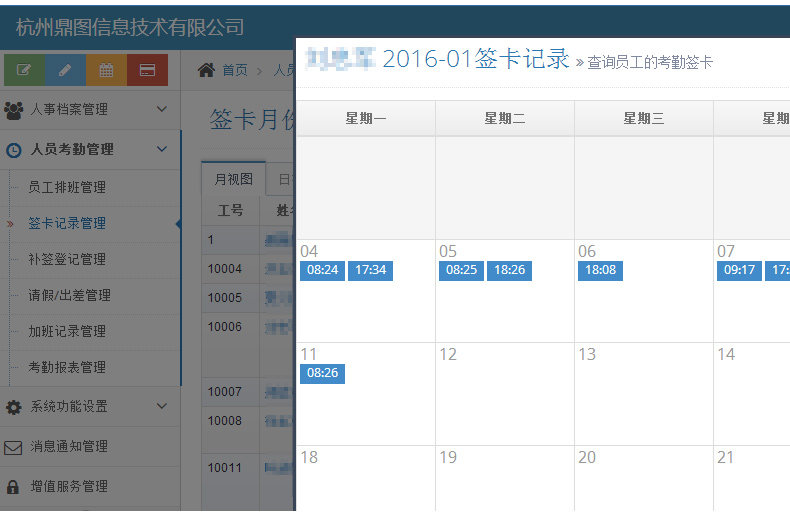Collapse the 人员考勤管理 menu chevron

click(x=162, y=149)
